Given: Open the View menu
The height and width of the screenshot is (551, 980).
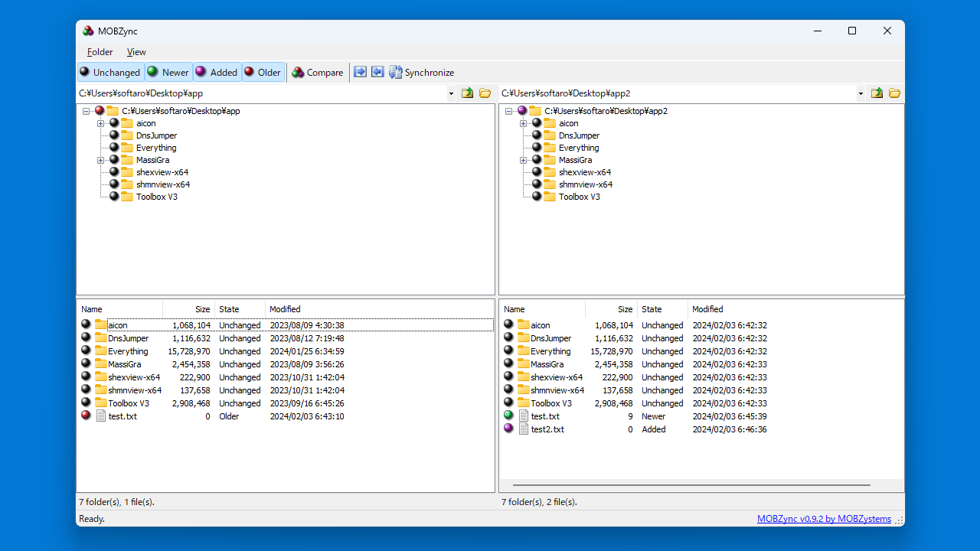Looking at the screenshot, I should [x=136, y=52].
